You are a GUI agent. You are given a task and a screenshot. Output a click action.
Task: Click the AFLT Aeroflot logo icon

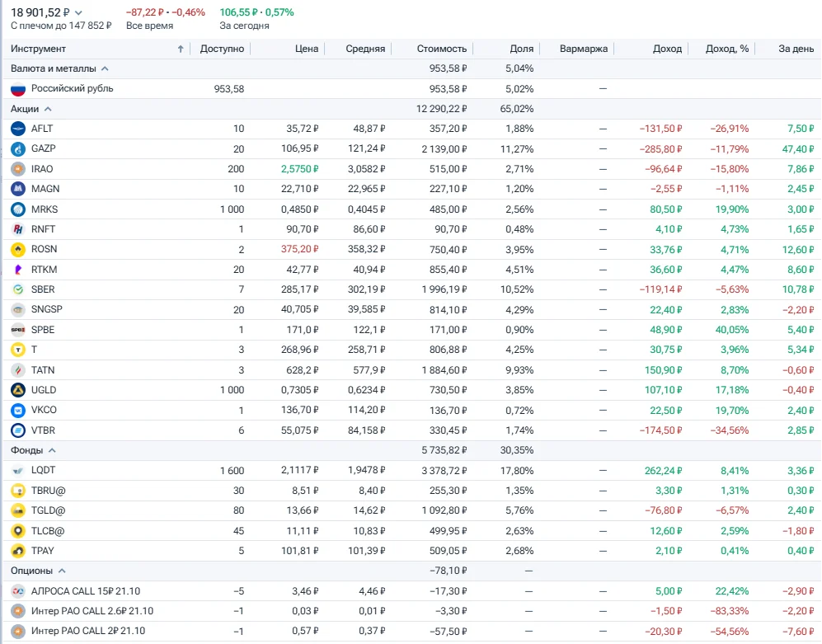tap(18, 129)
